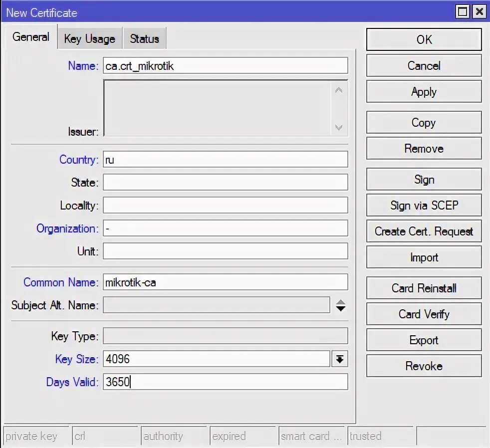Click Sign via SCEP button
Image resolution: width=490 pixels, height=448 pixels.
point(424,205)
